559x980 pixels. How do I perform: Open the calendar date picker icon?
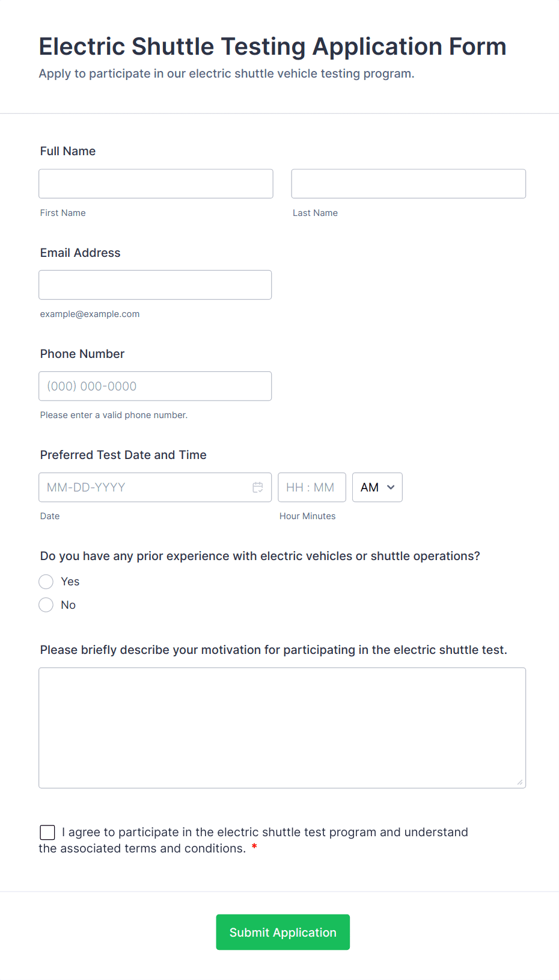258,487
